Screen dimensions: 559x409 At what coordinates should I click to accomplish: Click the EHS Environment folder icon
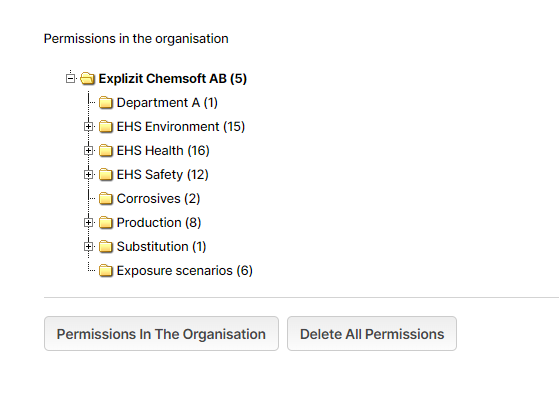coord(106,127)
